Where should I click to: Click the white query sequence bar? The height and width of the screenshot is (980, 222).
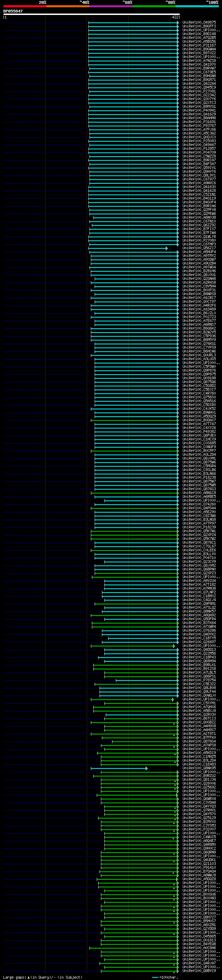tap(92, 14)
